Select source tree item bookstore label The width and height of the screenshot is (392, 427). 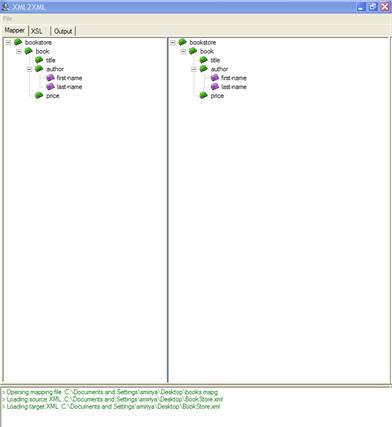tap(38, 42)
